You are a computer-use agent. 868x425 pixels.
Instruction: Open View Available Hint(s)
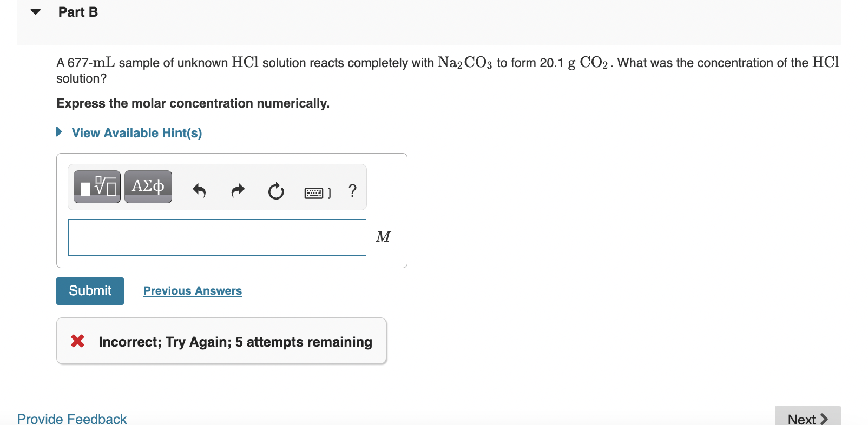point(136,132)
